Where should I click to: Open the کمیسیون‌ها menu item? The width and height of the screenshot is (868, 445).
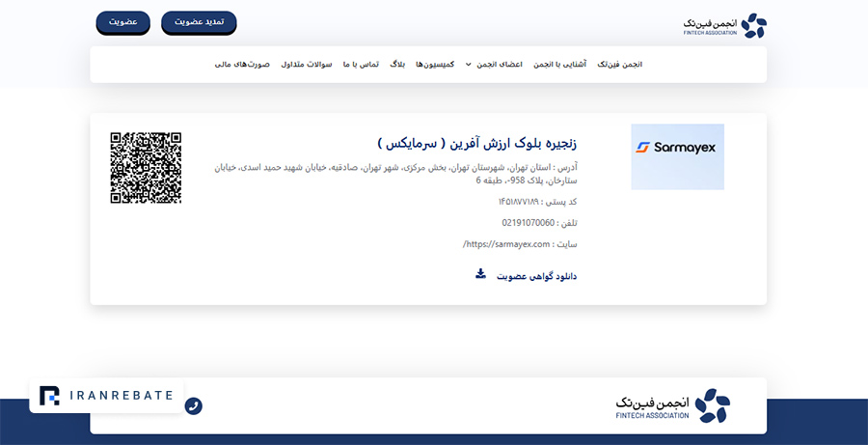click(x=435, y=65)
